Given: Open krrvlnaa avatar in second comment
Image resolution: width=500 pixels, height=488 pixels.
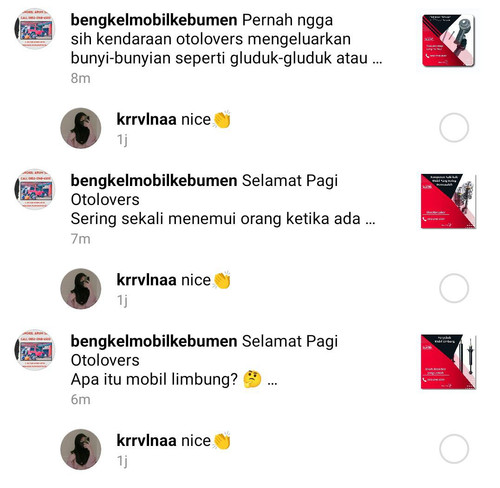Looking at the screenshot, I should tap(81, 288).
